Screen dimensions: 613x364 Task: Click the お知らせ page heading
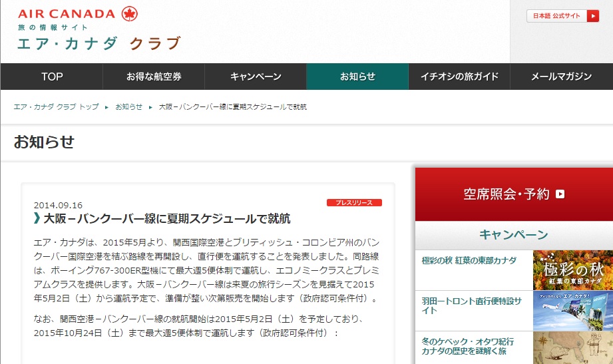click(44, 142)
